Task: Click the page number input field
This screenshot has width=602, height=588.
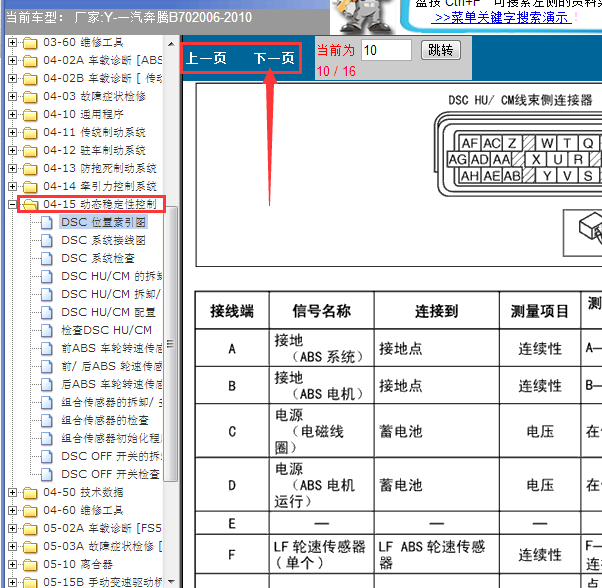Action: click(386, 50)
